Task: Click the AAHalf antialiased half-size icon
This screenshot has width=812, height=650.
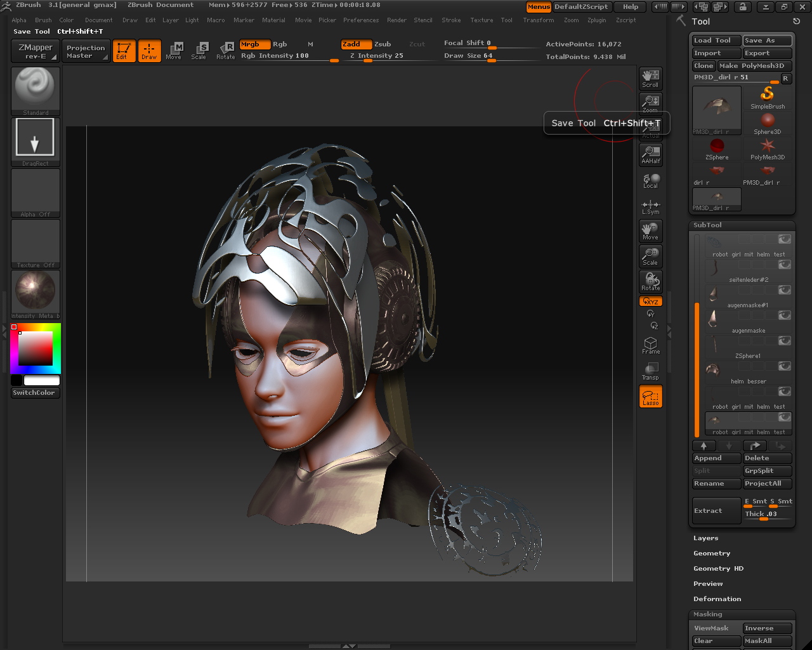Action: pyautogui.click(x=650, y=154)
